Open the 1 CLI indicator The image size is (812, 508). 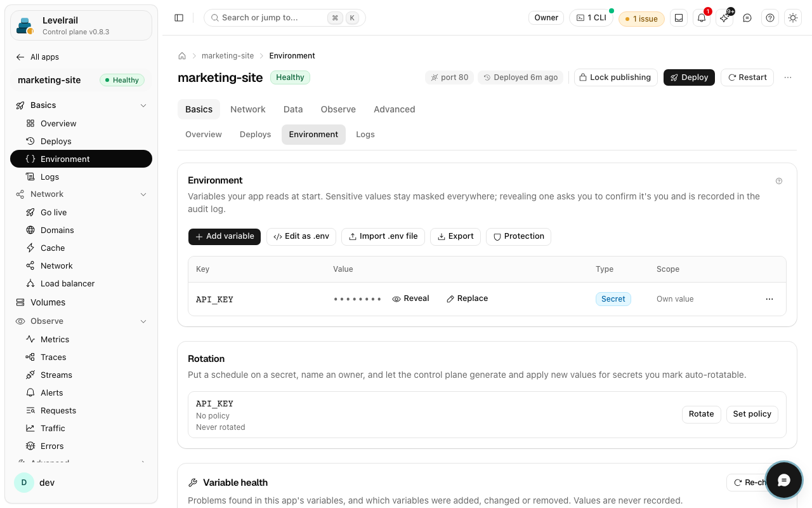(x=591, y=18)
